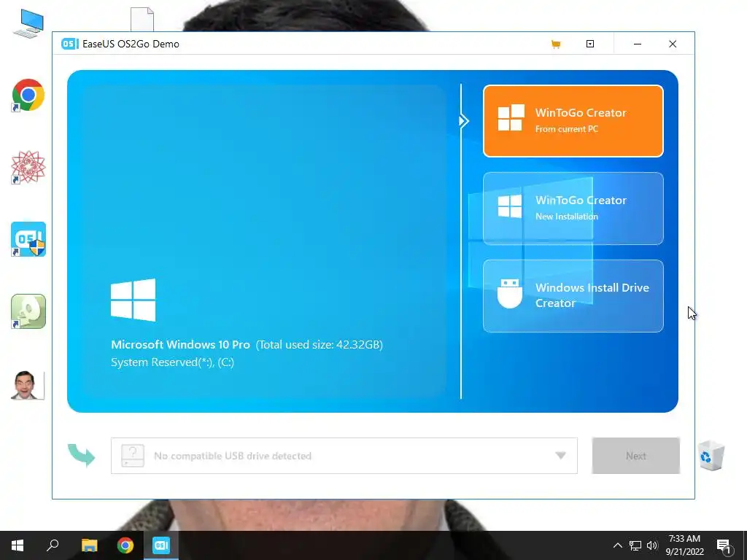Click the Windows tiles icon on orange card
747x560 pixels.
511,117
